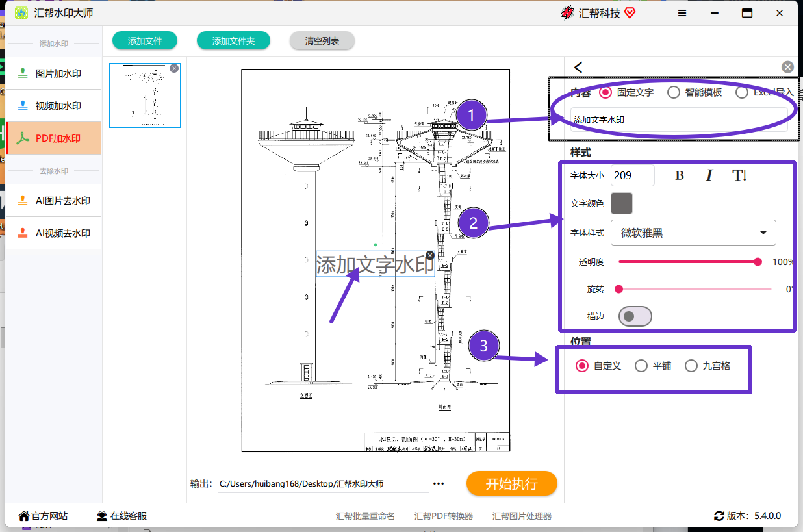
Task: Click the 版本: 5.4.0.0 text
Action: [754, 516]
